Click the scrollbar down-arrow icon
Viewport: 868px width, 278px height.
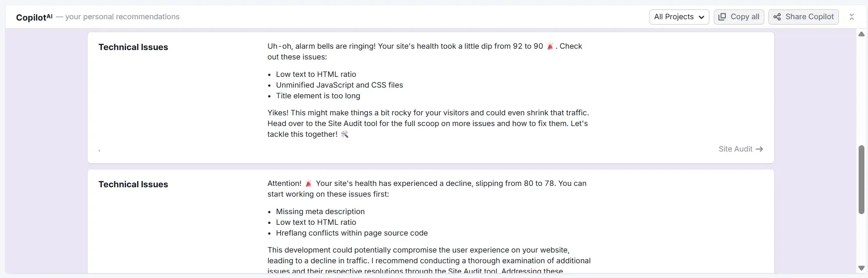coord(862,268)
